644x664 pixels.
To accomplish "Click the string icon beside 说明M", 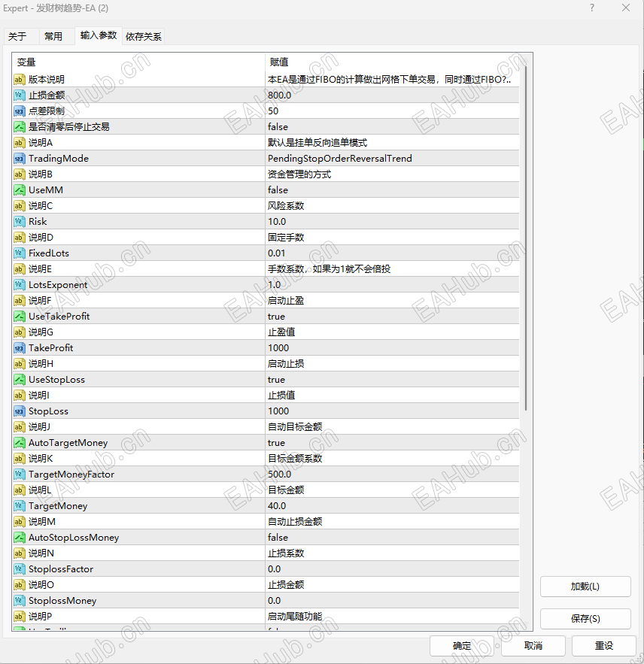I will 19,522.
